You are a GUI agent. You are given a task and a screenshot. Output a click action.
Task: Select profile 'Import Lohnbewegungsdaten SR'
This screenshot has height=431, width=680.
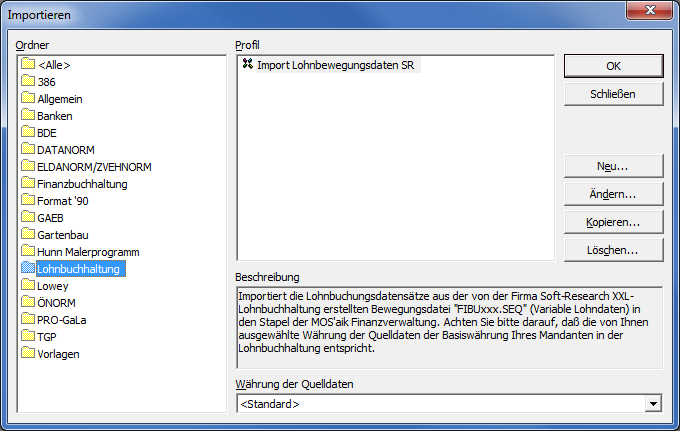[336, 65]
